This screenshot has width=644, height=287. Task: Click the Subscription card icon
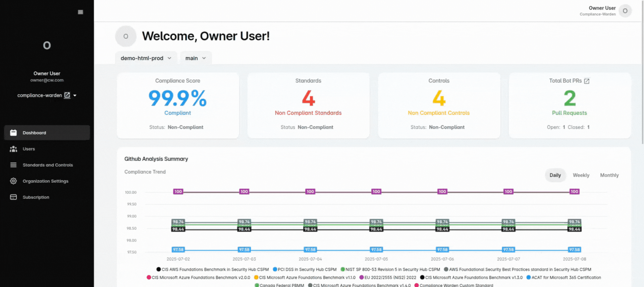13,197
